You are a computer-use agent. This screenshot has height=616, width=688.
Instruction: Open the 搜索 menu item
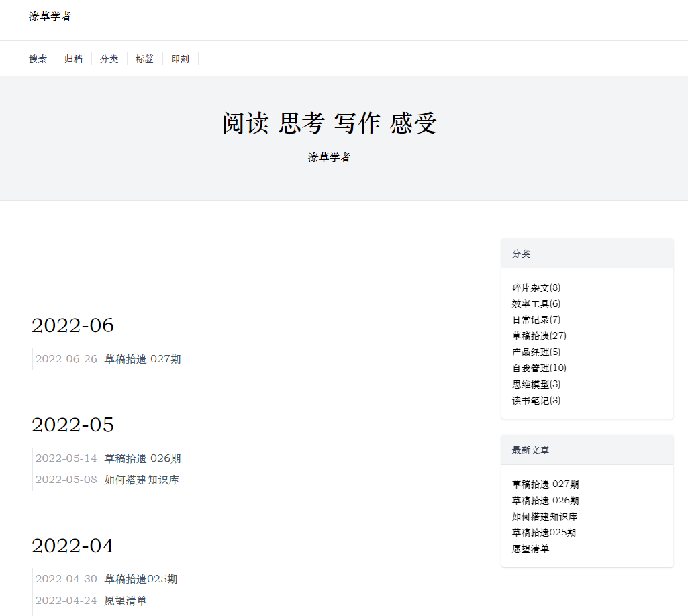click(x=38, y=59)
